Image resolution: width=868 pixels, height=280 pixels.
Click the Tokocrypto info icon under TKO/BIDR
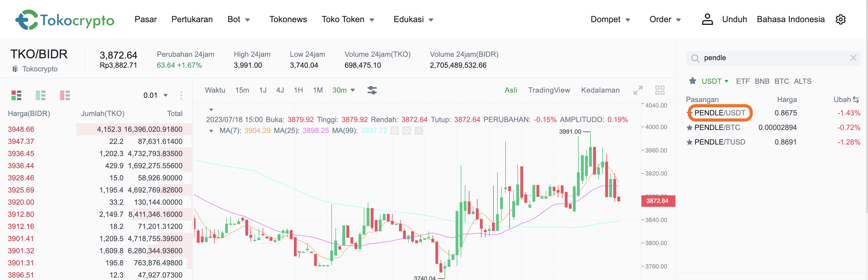pyautogui.click(x=15, y=69)
